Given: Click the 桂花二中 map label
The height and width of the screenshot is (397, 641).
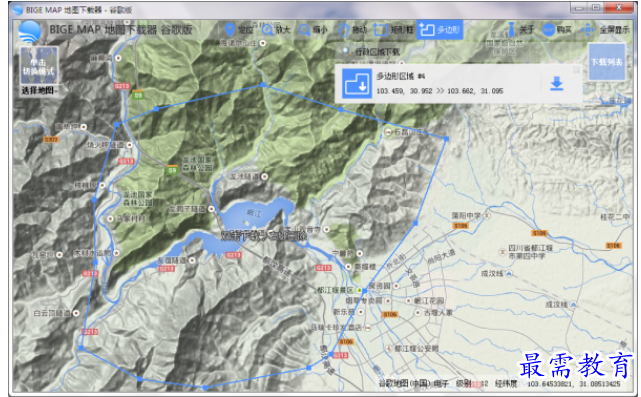Looking at the screenshot, I should 615,217.
